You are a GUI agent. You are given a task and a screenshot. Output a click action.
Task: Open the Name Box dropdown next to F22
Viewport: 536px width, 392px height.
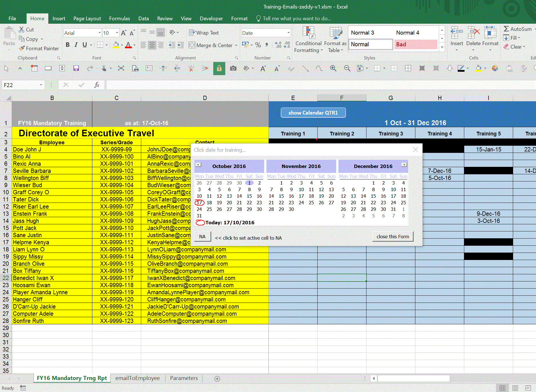(41, 85)
